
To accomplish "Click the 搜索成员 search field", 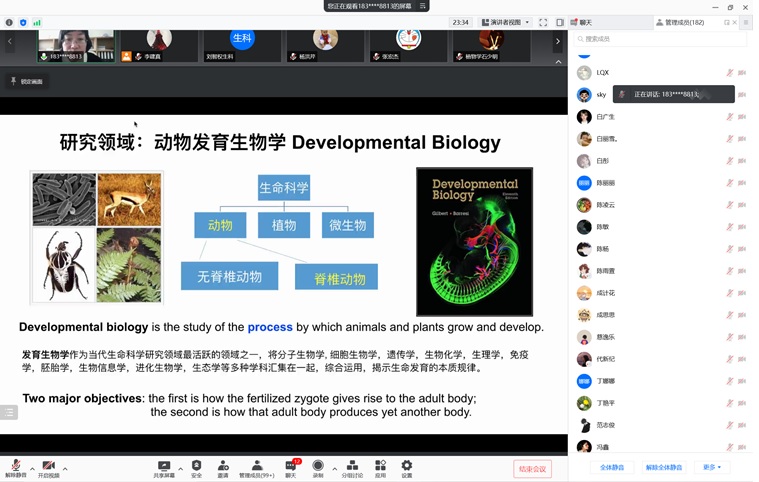I will tap(660, 39).
